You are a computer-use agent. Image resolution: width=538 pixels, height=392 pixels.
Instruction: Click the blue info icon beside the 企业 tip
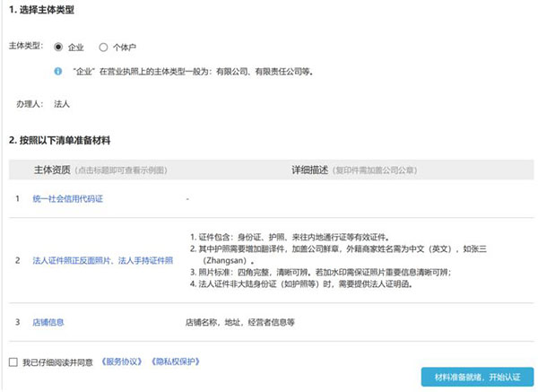coord(58,69)
